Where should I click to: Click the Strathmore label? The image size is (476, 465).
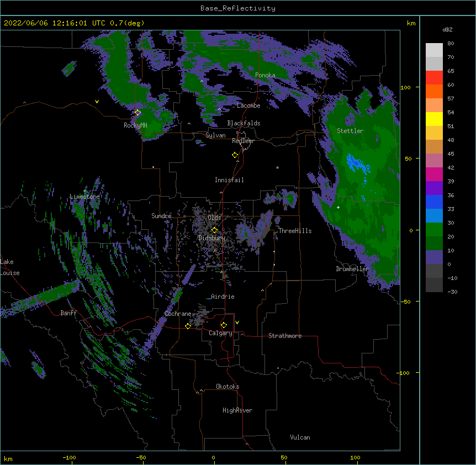[285, 336]
